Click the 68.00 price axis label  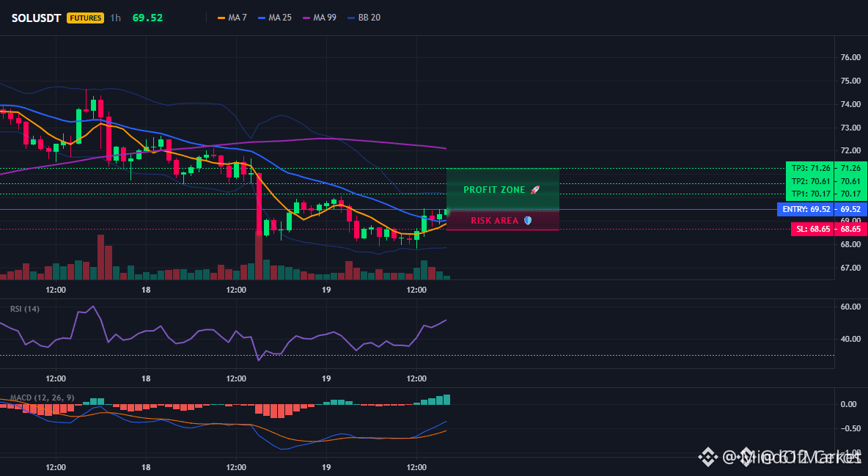click(850, 244)
